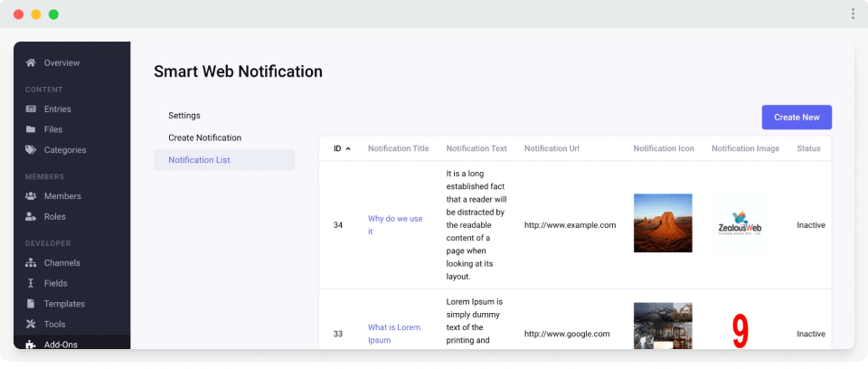Switch to the Settings tab
Viewport: 868px width, 369px height.
coord(184,116)
